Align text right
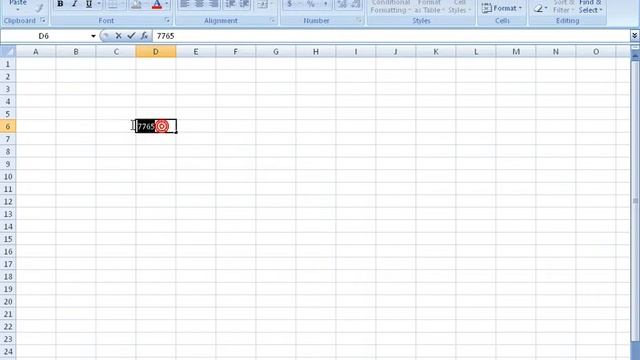640x360 pixels. pyautogui.click(x=213, y=4)
